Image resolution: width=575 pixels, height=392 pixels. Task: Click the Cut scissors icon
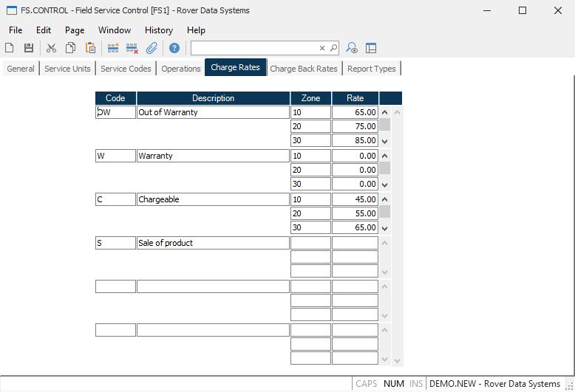tap(51, 48)
